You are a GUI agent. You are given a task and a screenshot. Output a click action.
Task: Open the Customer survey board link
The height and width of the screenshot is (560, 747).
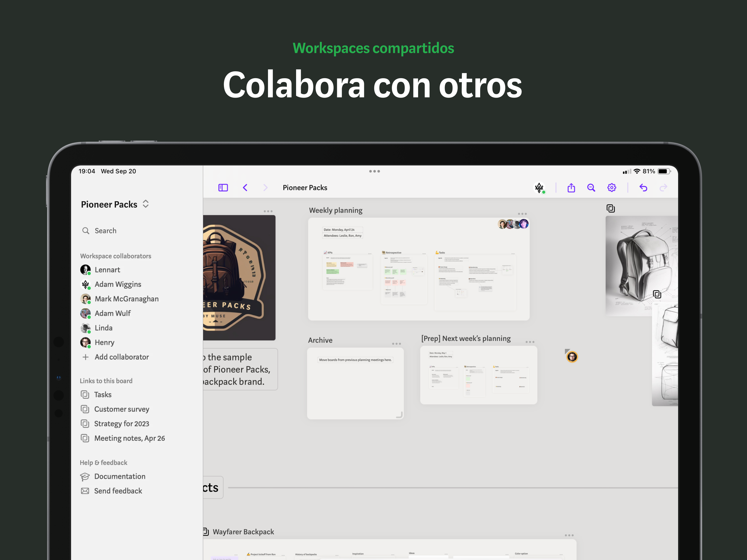tap(122, 409)
